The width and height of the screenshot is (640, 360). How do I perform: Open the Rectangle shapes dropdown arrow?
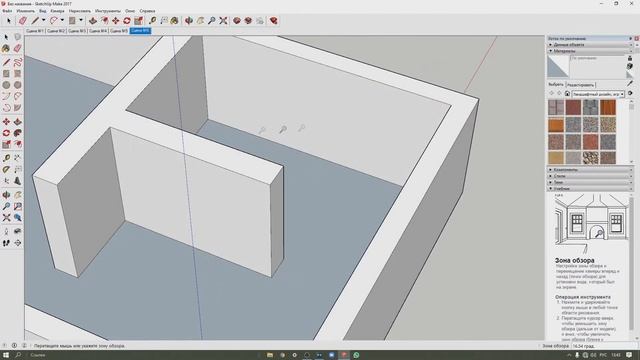coord(81,20)
